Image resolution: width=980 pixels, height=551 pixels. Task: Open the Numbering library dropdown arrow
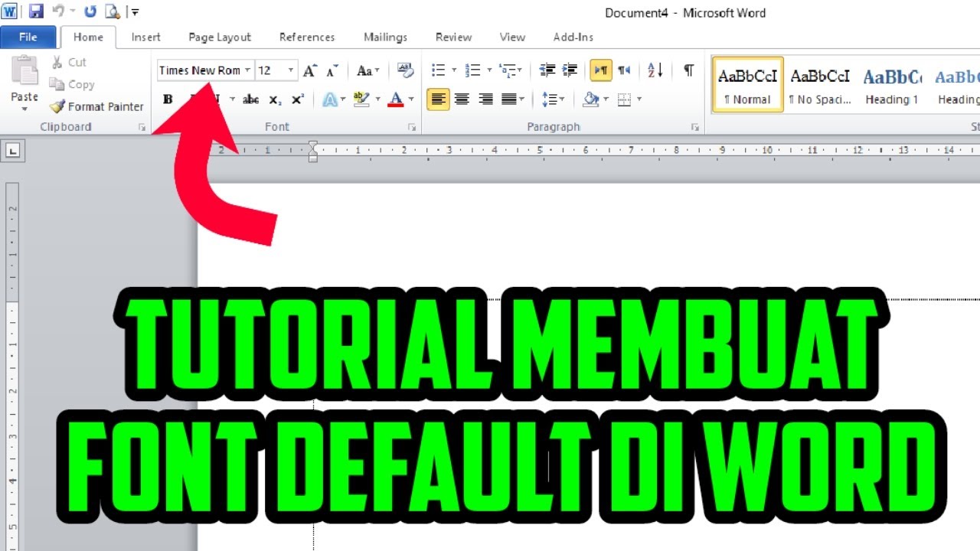[x=488, y=70]
